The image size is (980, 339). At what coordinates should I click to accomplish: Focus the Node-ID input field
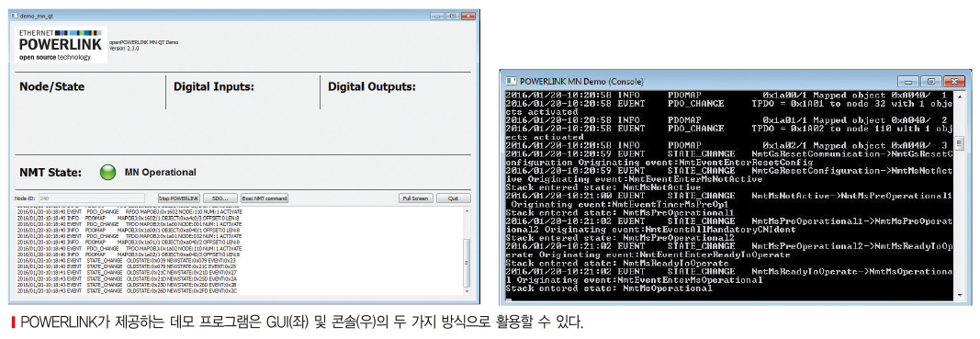point(91,198)
